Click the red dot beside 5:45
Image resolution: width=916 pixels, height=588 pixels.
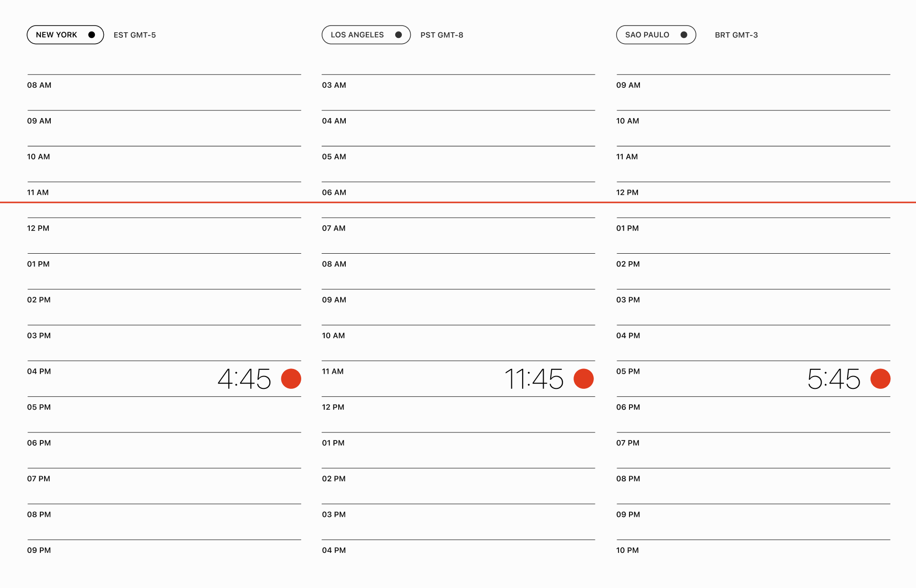point(880,378)
